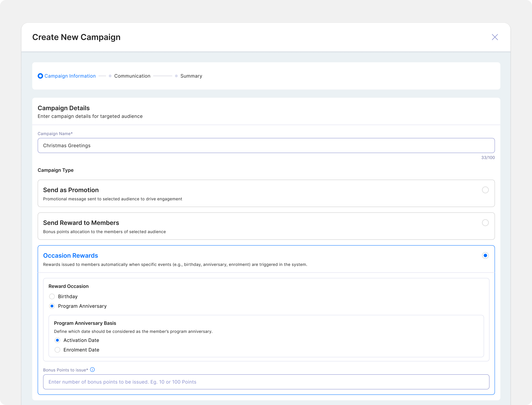Select Send Reward to Members radio button

click(485, 223)
